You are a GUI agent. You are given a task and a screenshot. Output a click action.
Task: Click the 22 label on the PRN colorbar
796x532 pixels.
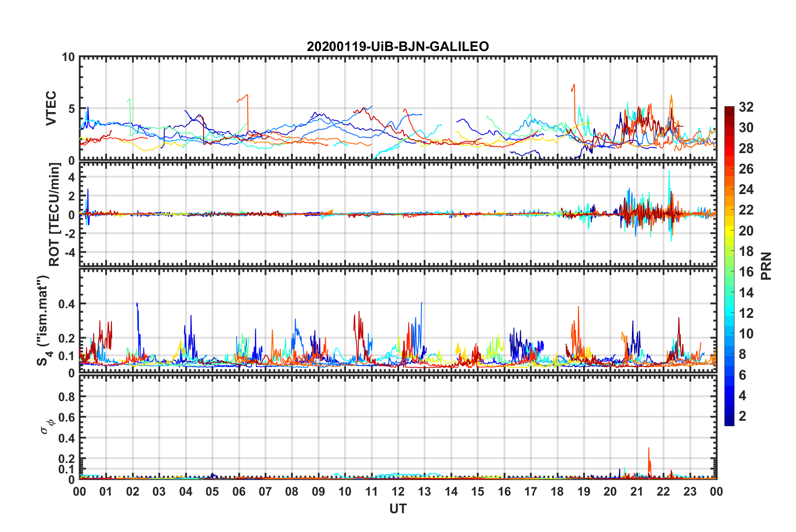[746, 210]
